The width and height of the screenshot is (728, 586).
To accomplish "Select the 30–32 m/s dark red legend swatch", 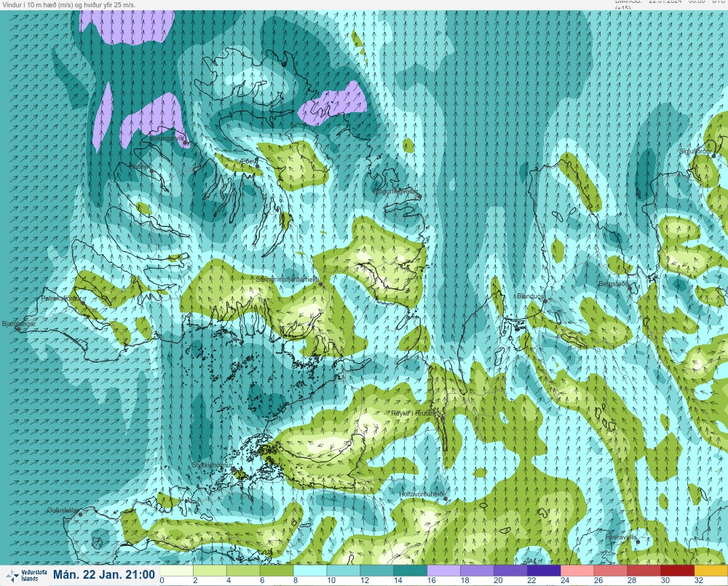I will point(678,571).
